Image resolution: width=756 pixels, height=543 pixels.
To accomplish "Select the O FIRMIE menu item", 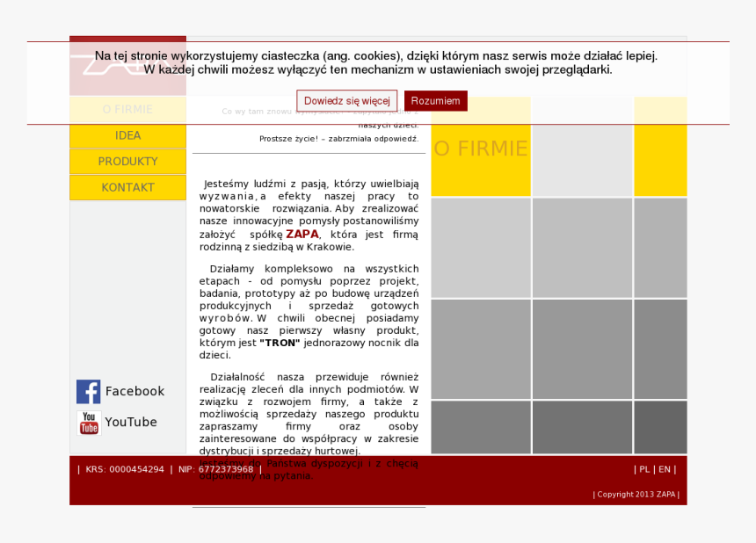I will click(x=127, y=109).
